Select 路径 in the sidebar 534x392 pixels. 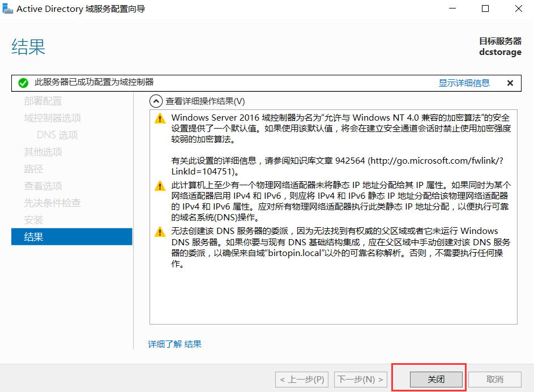33,169
